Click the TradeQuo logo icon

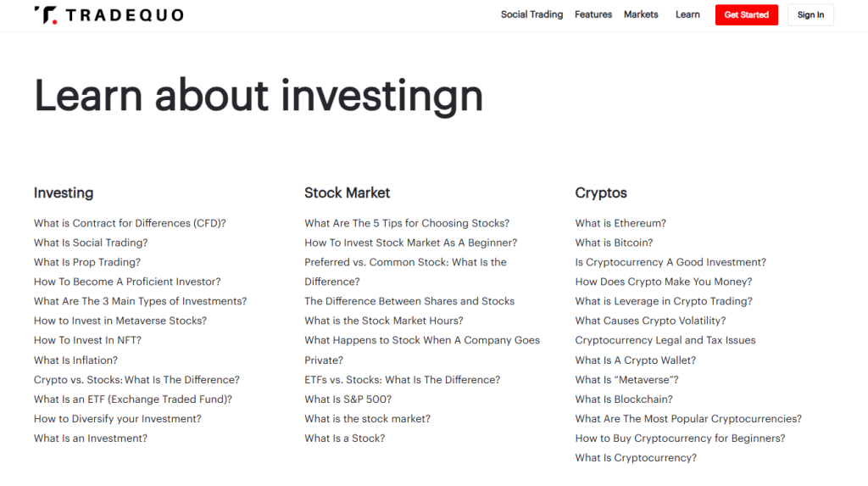[x=46, y=14]
